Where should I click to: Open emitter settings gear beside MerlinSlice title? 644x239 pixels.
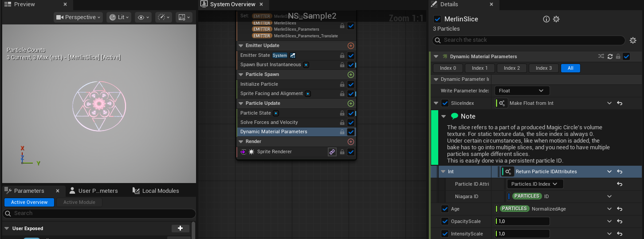point(556,19)
